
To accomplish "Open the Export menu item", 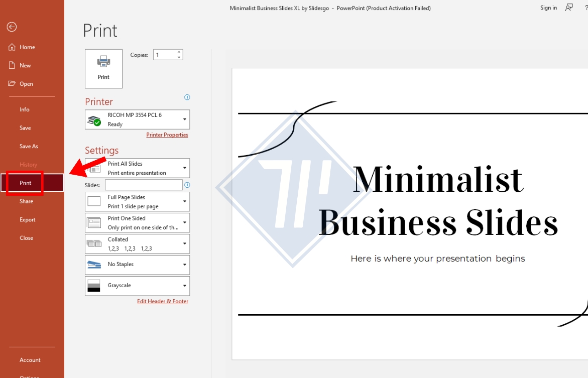I will coord(27,219).
